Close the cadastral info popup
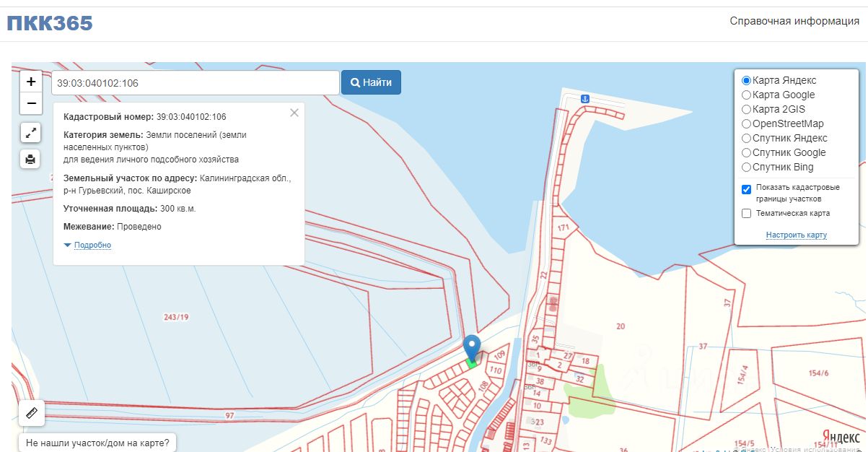 coord(294,113)
